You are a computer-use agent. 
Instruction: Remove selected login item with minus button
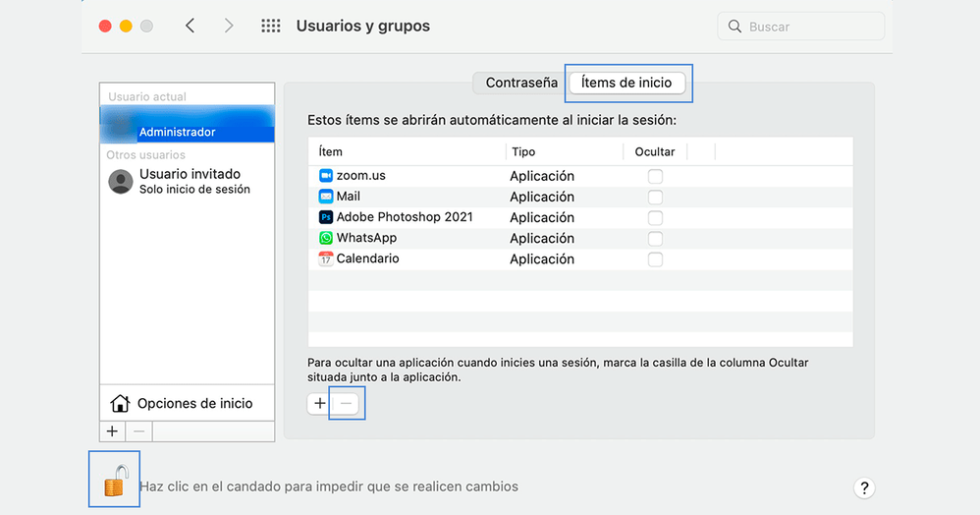click(x=346, y=404)
